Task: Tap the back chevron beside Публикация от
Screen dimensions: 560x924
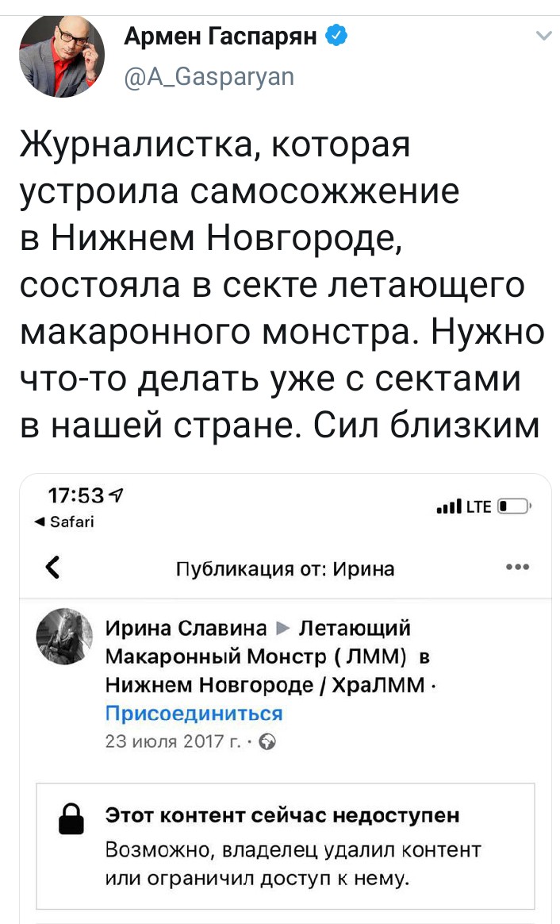Action: [x=52, y=568]
